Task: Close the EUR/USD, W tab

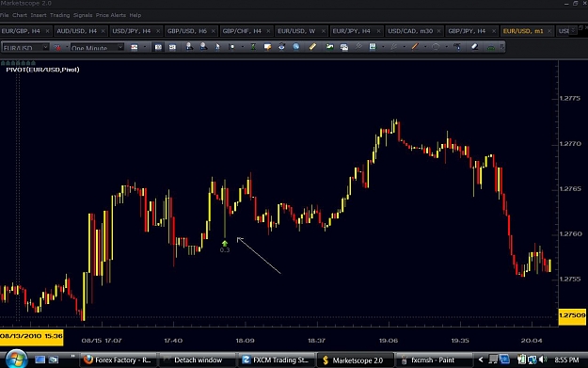Action: [x=323, y=31]
